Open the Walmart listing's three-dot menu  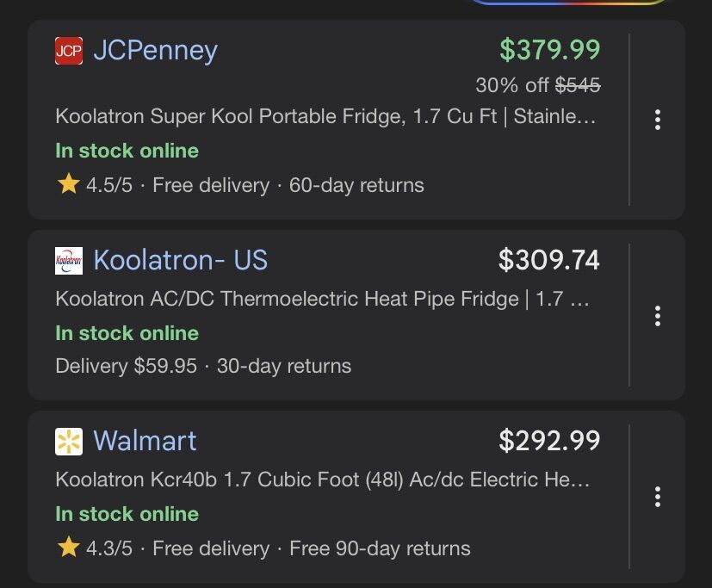coord(658,497)
